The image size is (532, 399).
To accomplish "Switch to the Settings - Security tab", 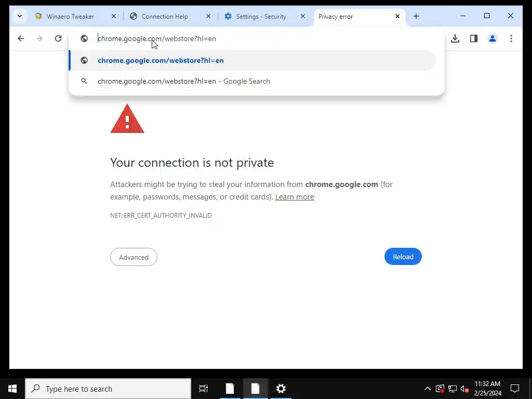I will (261, 16).
